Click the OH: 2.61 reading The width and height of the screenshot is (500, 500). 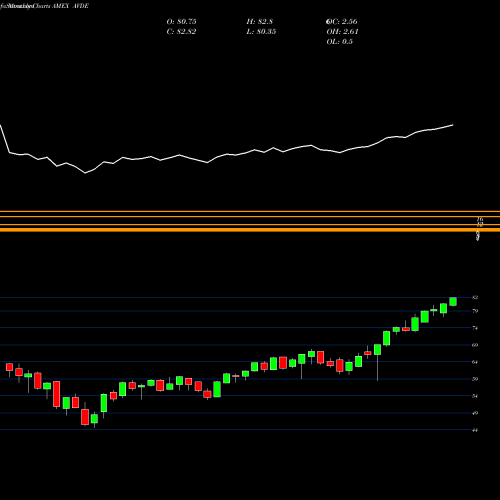tap(342, 32)
